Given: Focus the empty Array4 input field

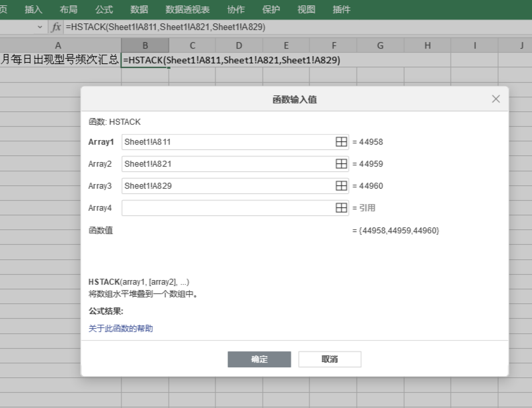Looking at the screenshot, I should point(235,208).
